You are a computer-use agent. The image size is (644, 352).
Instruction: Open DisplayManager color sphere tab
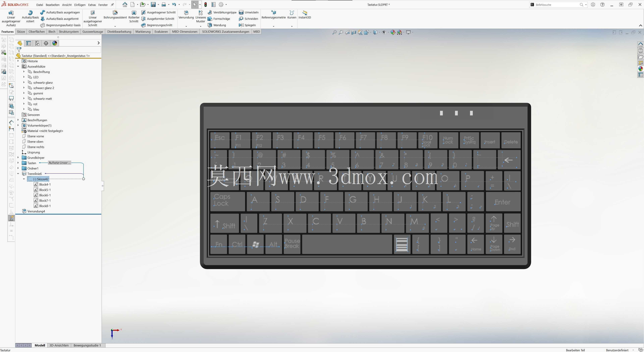pos(55,43)
